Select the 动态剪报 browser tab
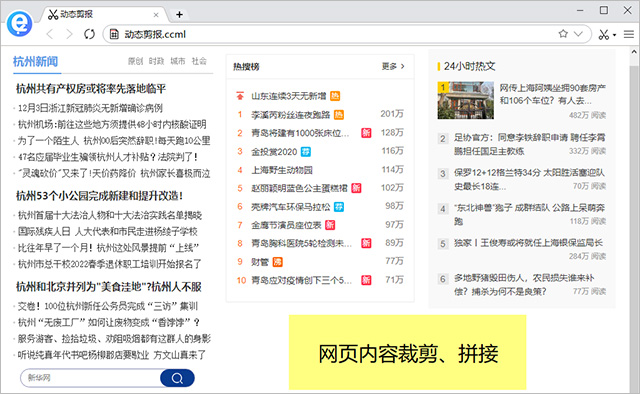 tap(104, 15)
